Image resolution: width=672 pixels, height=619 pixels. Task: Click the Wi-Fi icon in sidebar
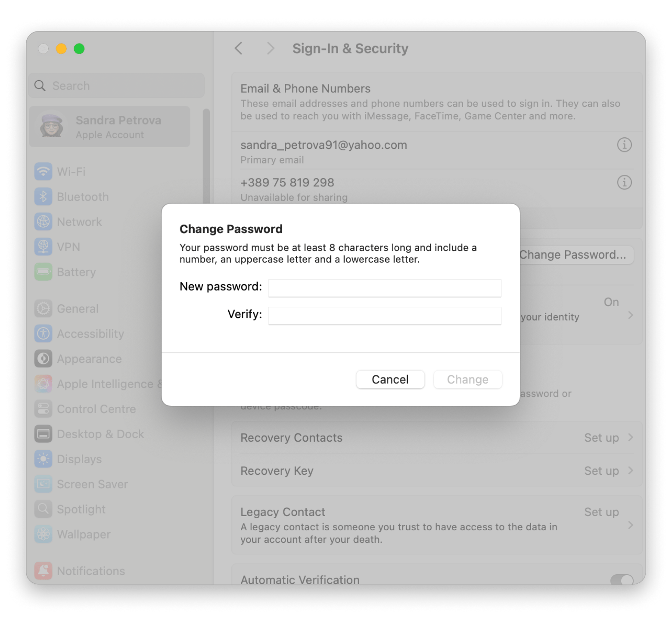(x=43, y=172)
